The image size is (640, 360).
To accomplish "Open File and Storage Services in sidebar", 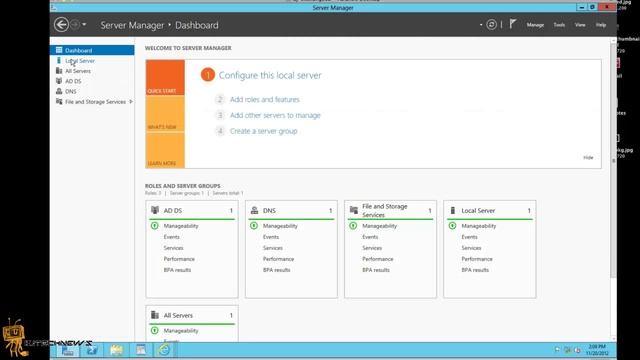I will [96, 102].
